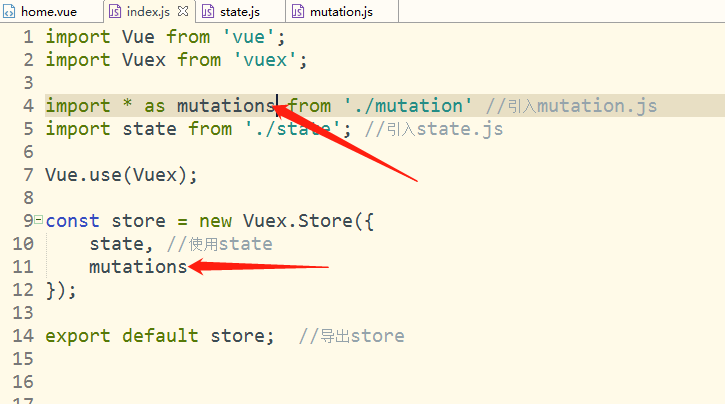The height and width of the screenshot is (404, 725).
Task: Click line number 4 in gutter
Action: (x=29, y=106)
